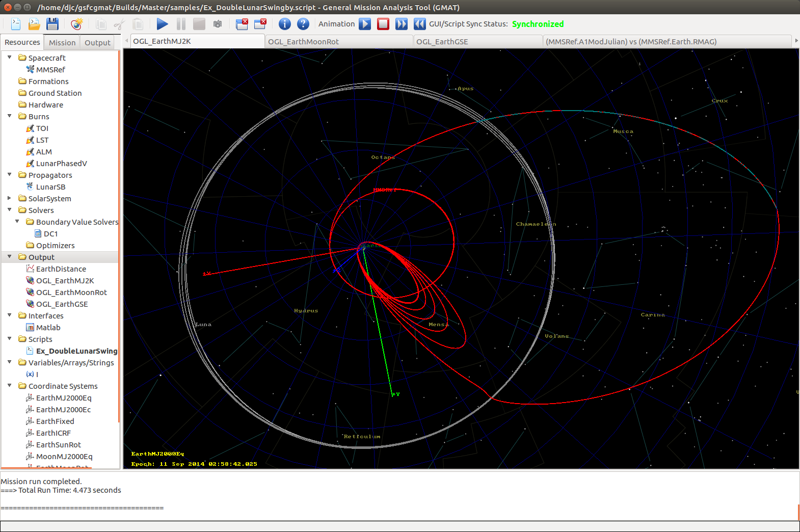Click the Formations folder

(43, 82)
